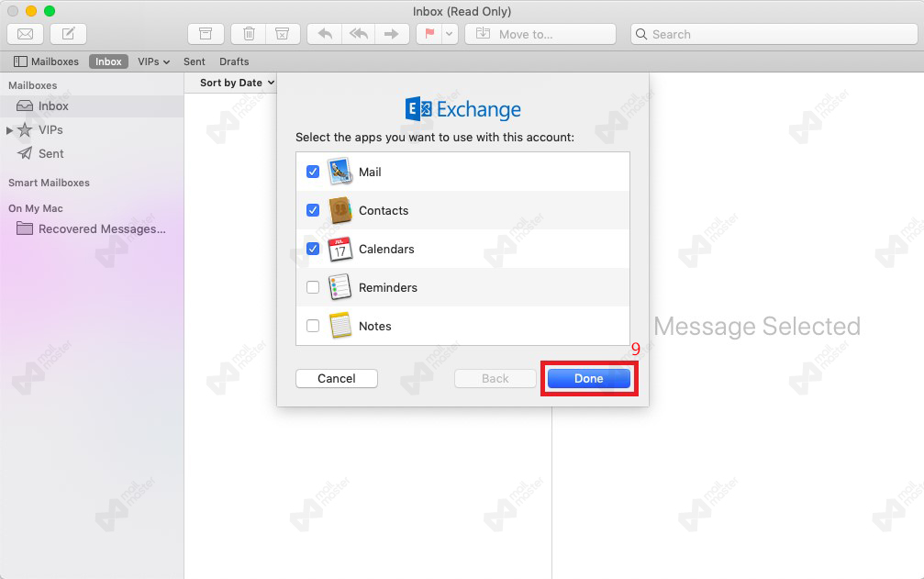Click the Get Mail envelope icon
Image resolution: width=924 pixels, height=579 pixels.
click(26, 34)
